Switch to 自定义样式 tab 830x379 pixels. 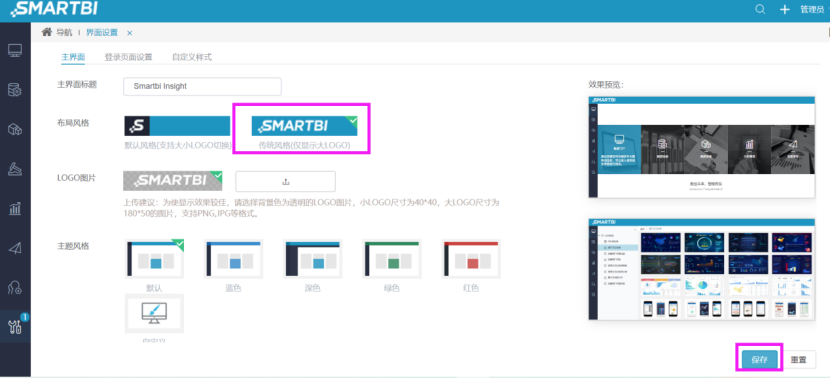pyautogui.click(x=192, y=57)
